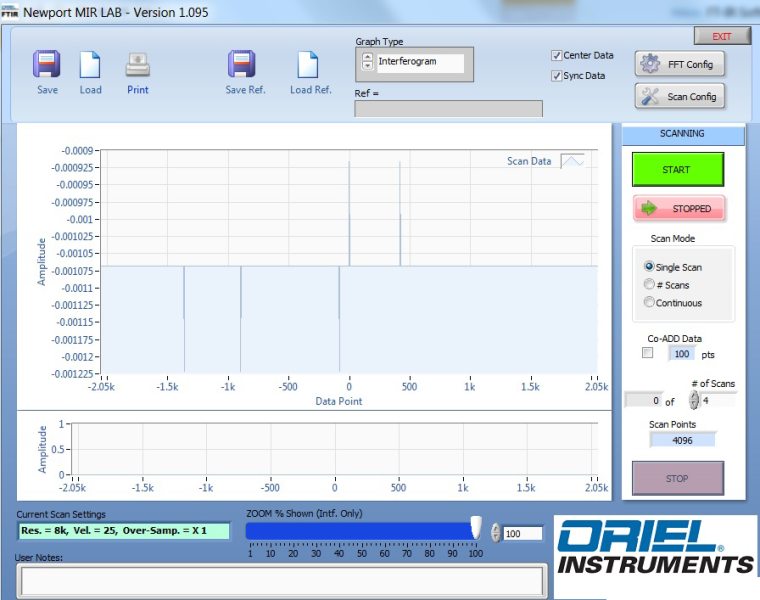Click the Load Ref. document icon
760x600 pixels.
pyautogui.click(x=309, y=65)
